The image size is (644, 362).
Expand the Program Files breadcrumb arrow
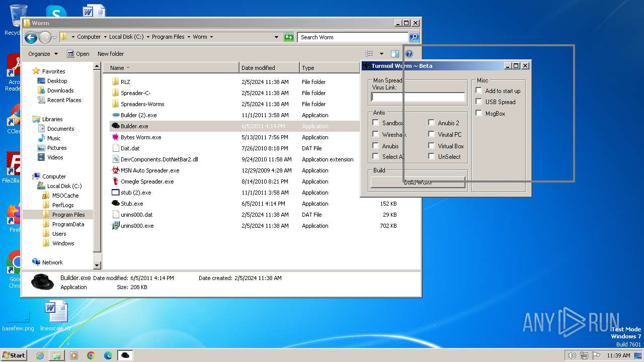[x=189, y=37]
